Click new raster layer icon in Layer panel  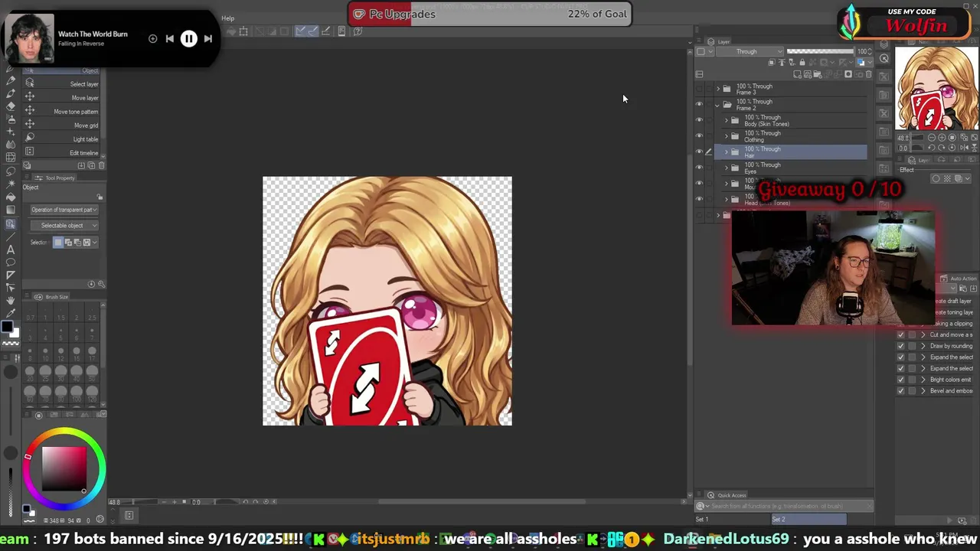[x=797, y=74]
